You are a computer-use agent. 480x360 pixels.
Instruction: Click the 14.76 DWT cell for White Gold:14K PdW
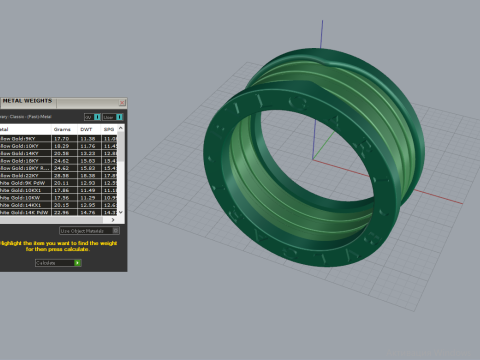tap(89, 212)
